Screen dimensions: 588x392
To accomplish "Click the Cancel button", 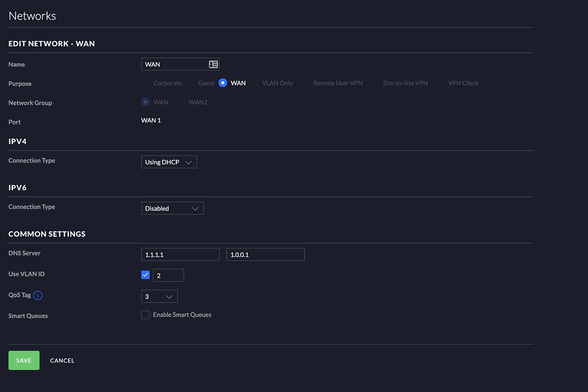I will click(x=62, y=361).
